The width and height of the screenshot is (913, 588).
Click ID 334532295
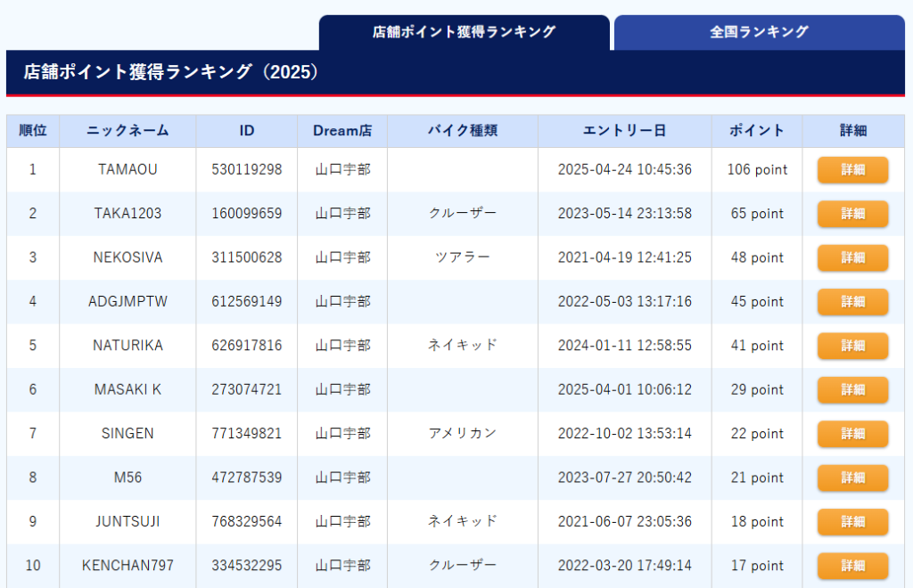click(247, 566)
